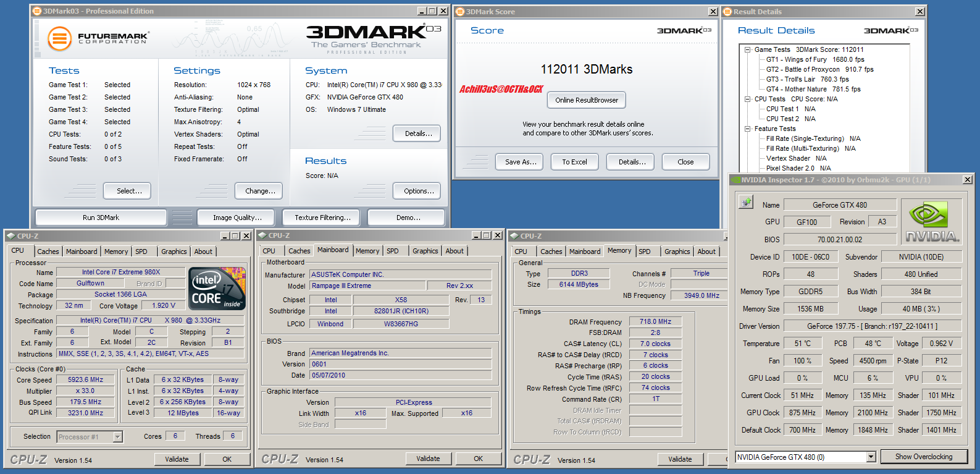Click OK in CPU-Z Processor window
The image size is (980, 474).
point(227,459)
